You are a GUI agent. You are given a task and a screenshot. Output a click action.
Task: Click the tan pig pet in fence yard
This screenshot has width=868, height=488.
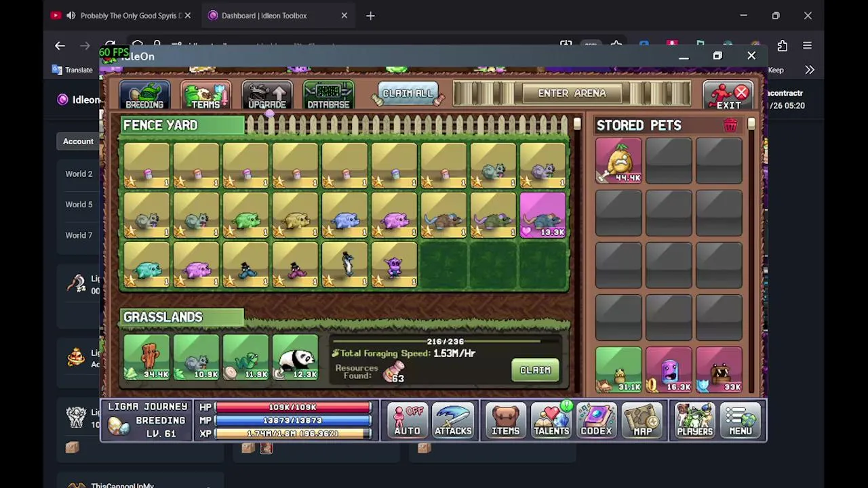pos(295,215)
